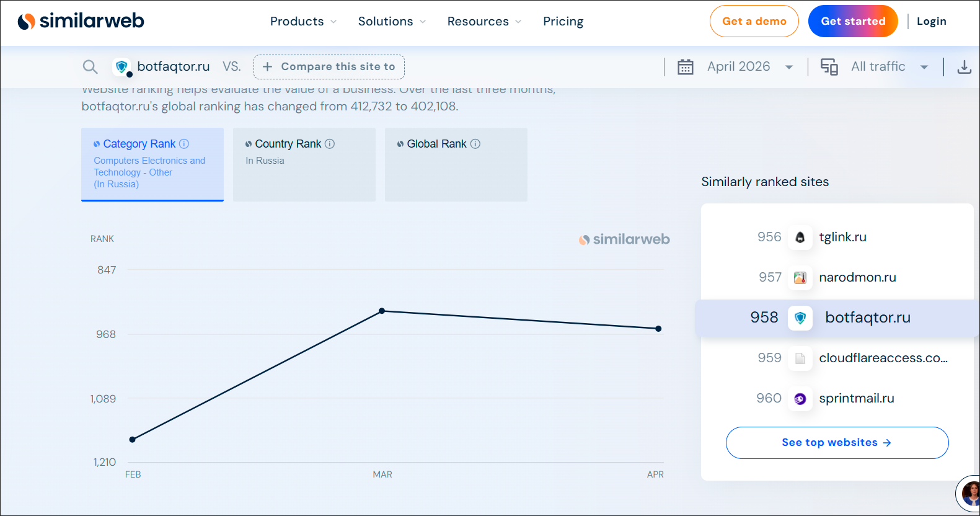980x516 pixels.
Task: Expand the Products menu
Action: pyautogui.click(x=304, y=22)
